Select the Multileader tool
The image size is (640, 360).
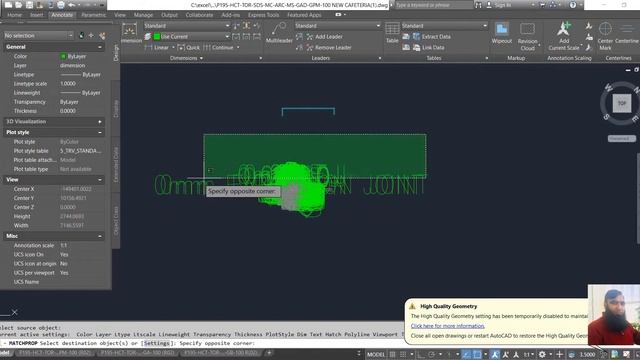click(x=279, y=33)
